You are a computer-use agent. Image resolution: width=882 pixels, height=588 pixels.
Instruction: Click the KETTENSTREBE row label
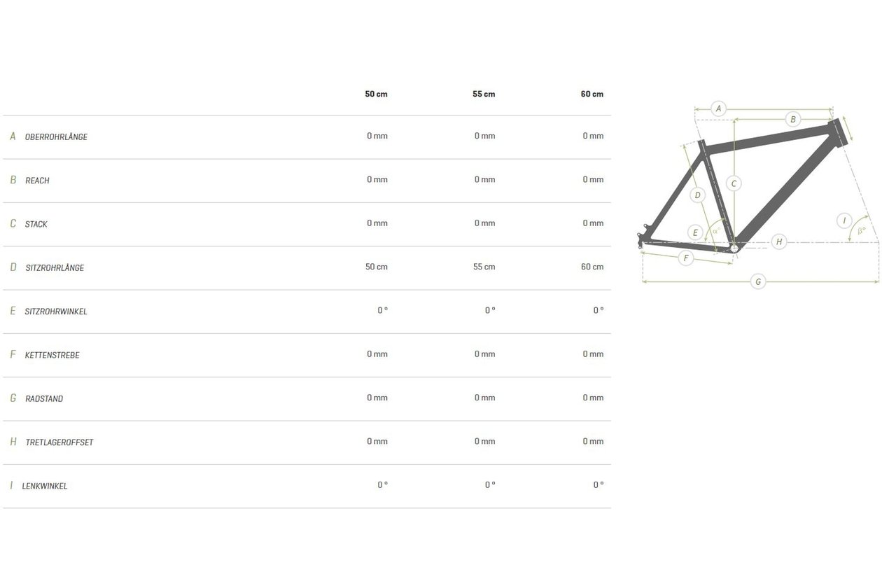(52, 355)
